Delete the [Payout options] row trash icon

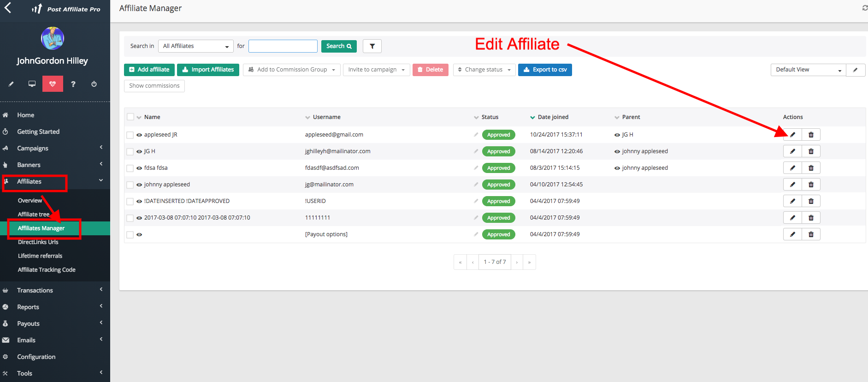[811, 234]
